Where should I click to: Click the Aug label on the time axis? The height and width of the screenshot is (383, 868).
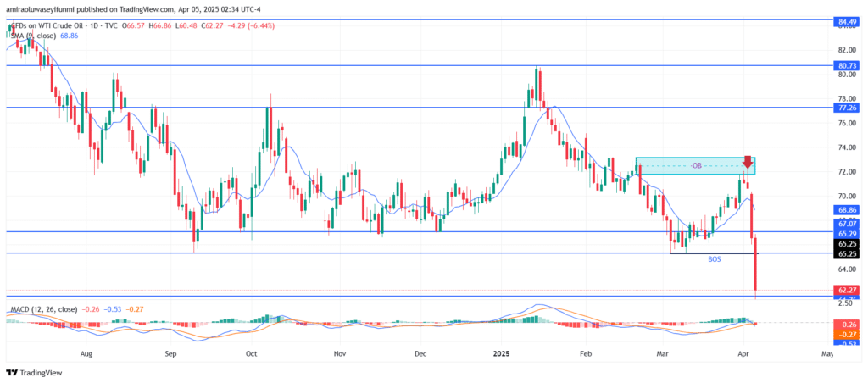(86, 352)
